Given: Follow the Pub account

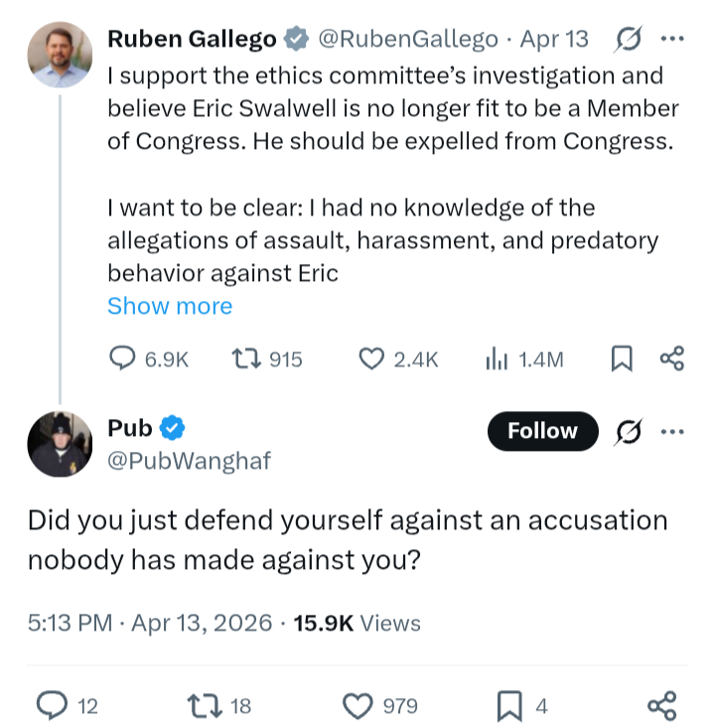Looking at the screenshot, I should [x=543, y=431].
